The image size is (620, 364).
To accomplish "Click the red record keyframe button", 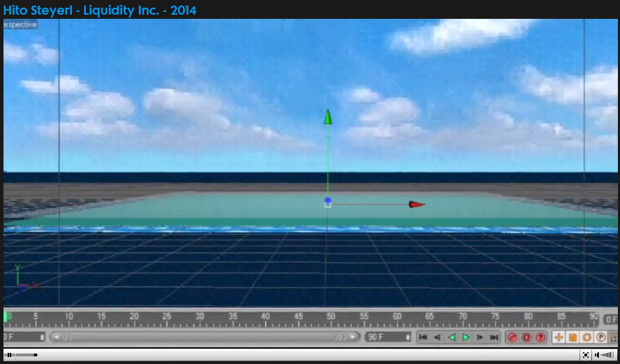I will (512, 338).
